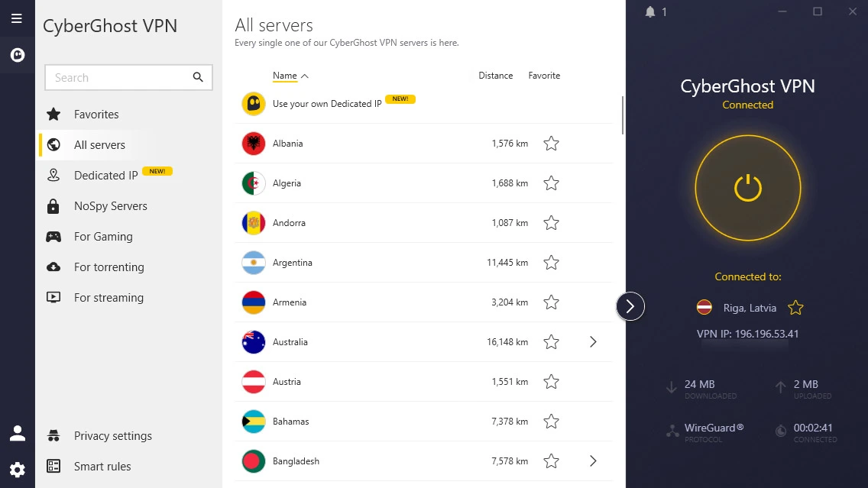The height and width of the screenshot is (488, 868).
Task: Favorite the Riga, Latvia connection
Action: click(x=795, y=308)
